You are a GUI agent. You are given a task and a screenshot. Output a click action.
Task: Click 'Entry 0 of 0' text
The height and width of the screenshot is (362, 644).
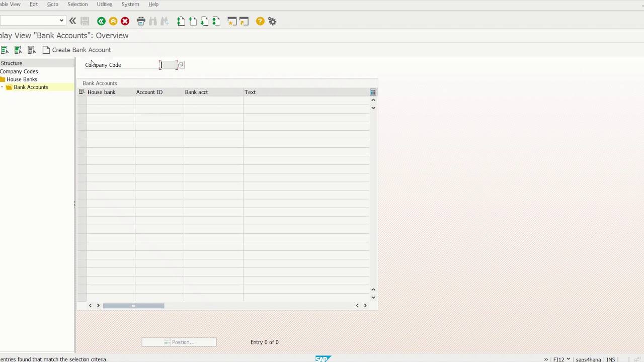tap(264, 342)
